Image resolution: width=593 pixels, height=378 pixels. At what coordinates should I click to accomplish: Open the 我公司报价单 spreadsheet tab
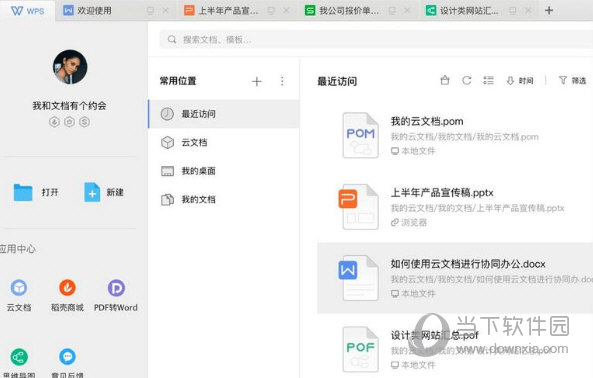tap(342, 11)
